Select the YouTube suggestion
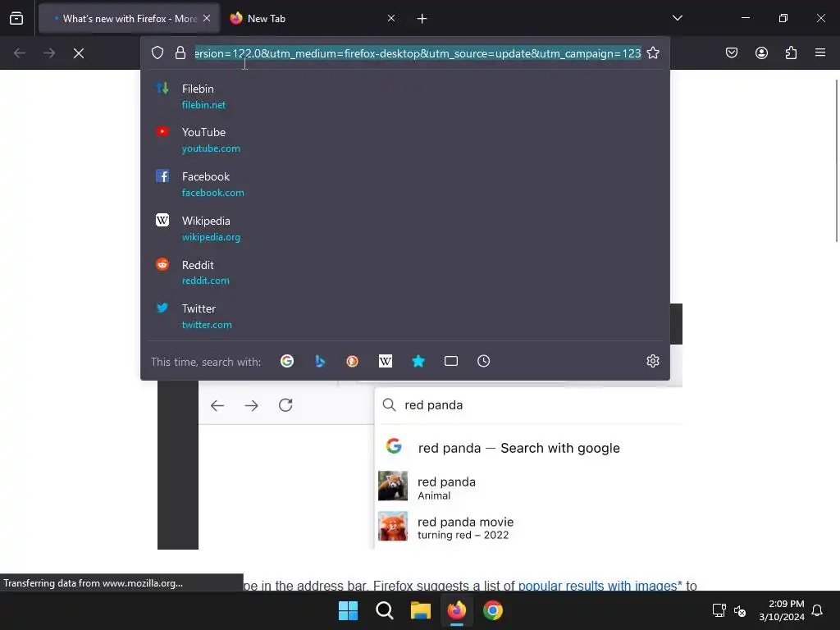The width and height of the screenshot is (840, 630). pos(405,139)
